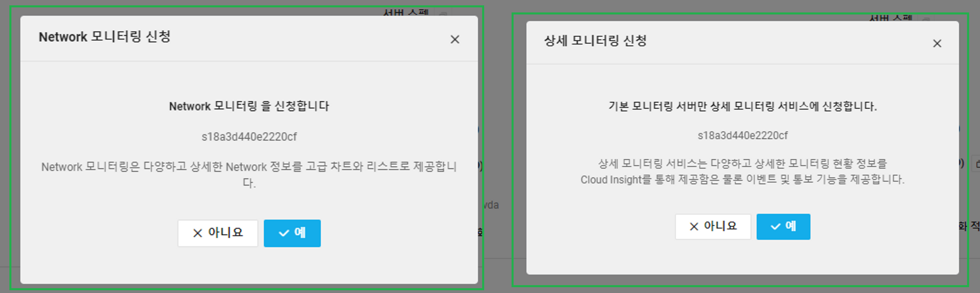Click 예 in Network monitoring dialog

[292, 233]
